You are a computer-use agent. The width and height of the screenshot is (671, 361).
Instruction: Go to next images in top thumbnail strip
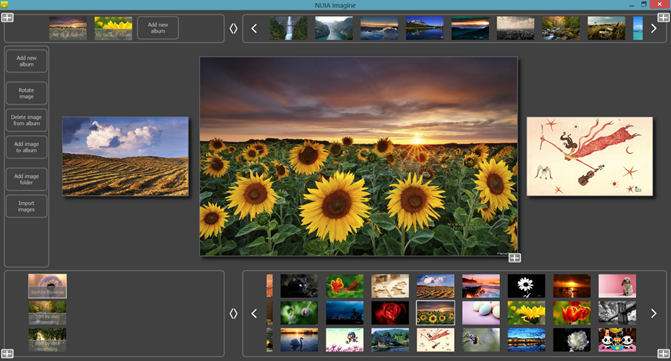653,29
